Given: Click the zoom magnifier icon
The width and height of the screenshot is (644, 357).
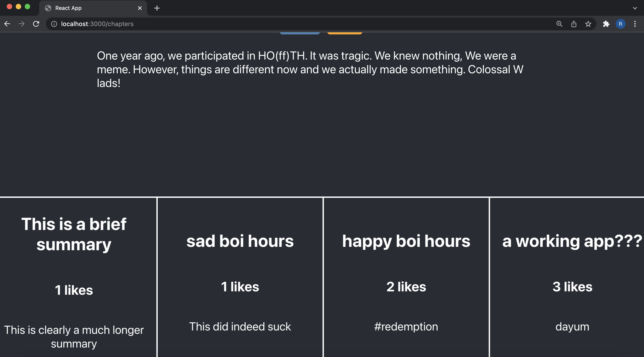Looking at the screenshot, I should point(559,24).
